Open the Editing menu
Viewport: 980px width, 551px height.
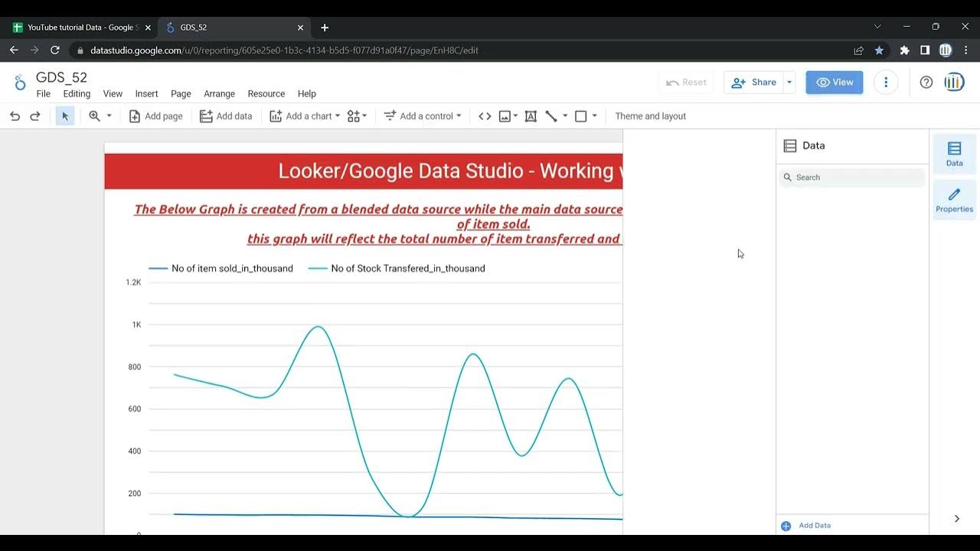(77, 93)
